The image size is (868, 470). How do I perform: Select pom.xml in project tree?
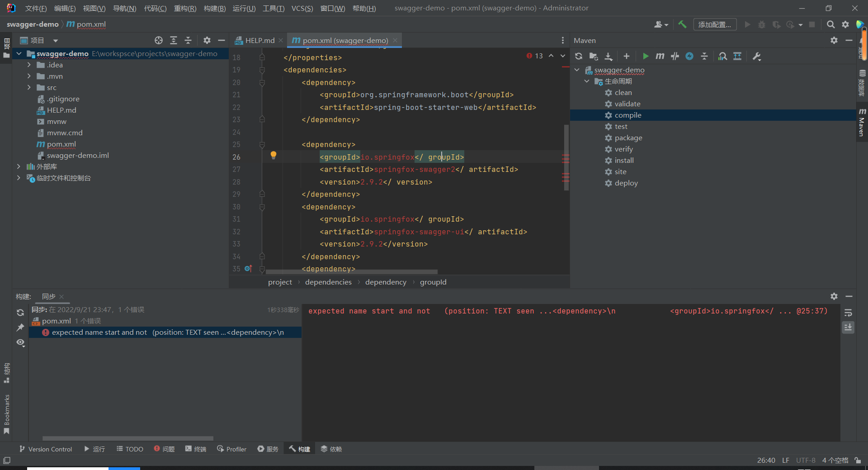(x=61, y=144)
